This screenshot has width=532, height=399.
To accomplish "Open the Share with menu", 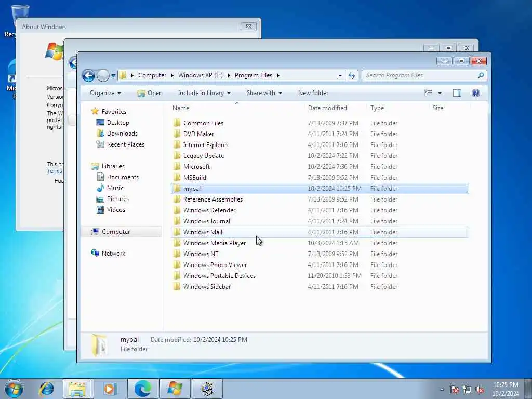I will click(x=264, y=93).
